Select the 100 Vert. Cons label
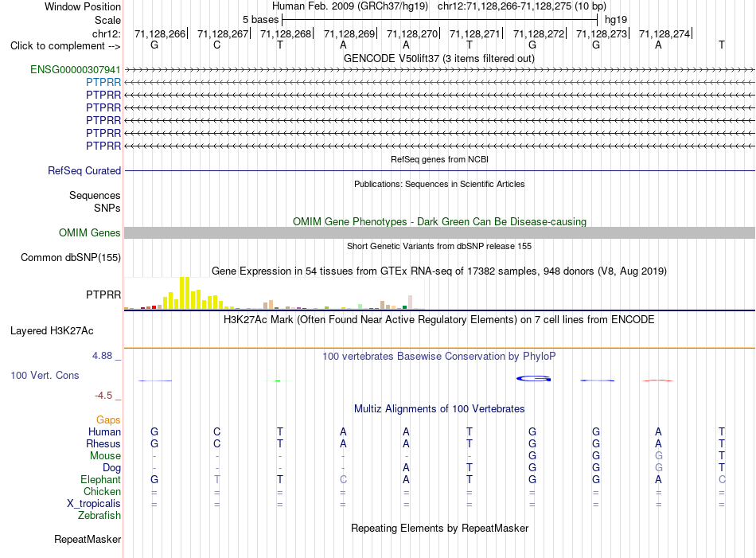 (45, 375)
